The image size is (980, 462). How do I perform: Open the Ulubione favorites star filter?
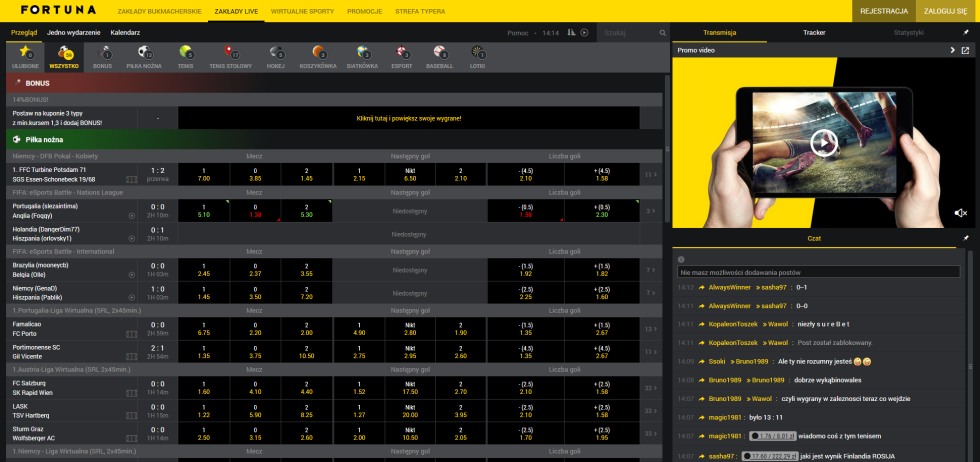pos(25,57)
